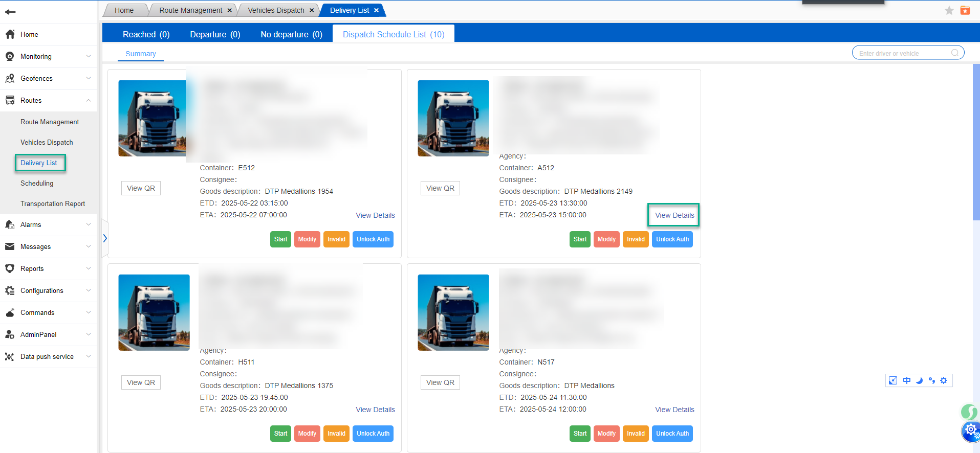Open the Vehicles Dispatch page tab
Screen dimensions: 980x453
point(275,10)
